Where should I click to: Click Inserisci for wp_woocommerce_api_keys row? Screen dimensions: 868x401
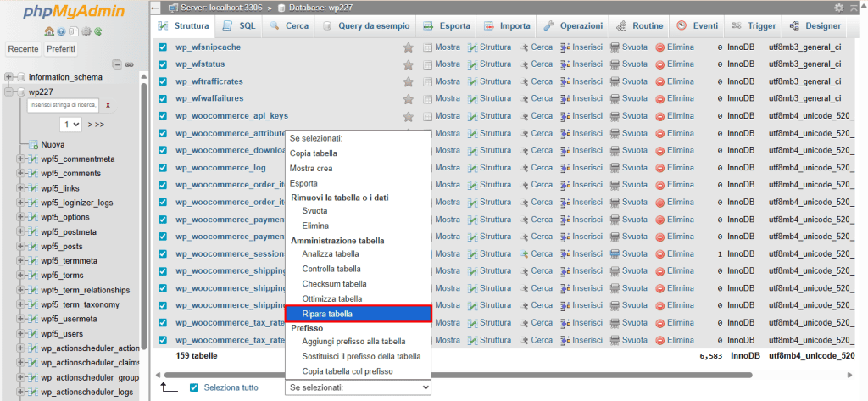pyautogui.click(x=581, y=116)
